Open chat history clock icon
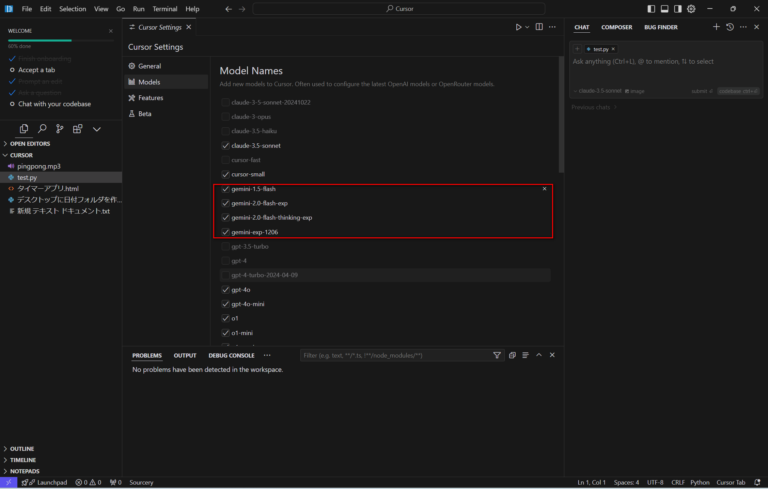The height and width of the screenshot is (489, 768). point(729,27)
